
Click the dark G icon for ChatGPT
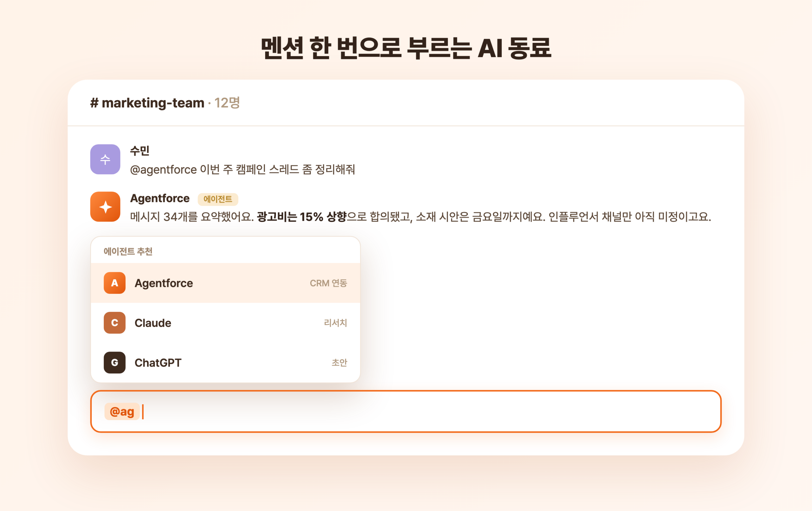pyautogui.click(x=115, y=362)
